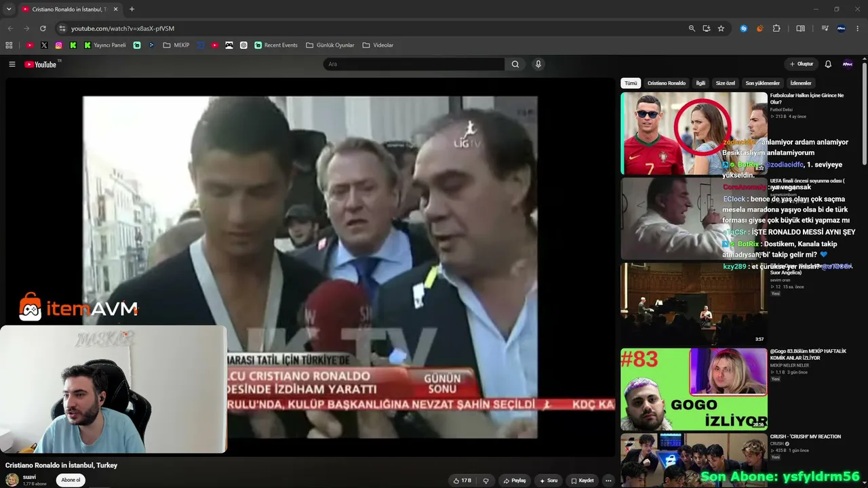Viewport: 868px width, 488px height.
Task: Open the YouTube guide hamburger menu
Action: [x=12, y=64]
